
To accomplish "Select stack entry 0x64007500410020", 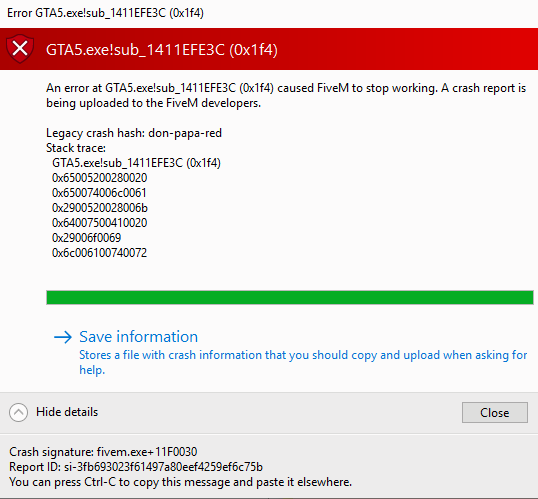I will tap(100, 223).
